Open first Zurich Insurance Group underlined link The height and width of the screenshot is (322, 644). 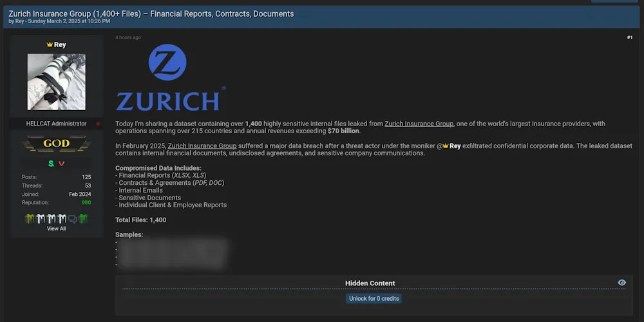419,124
